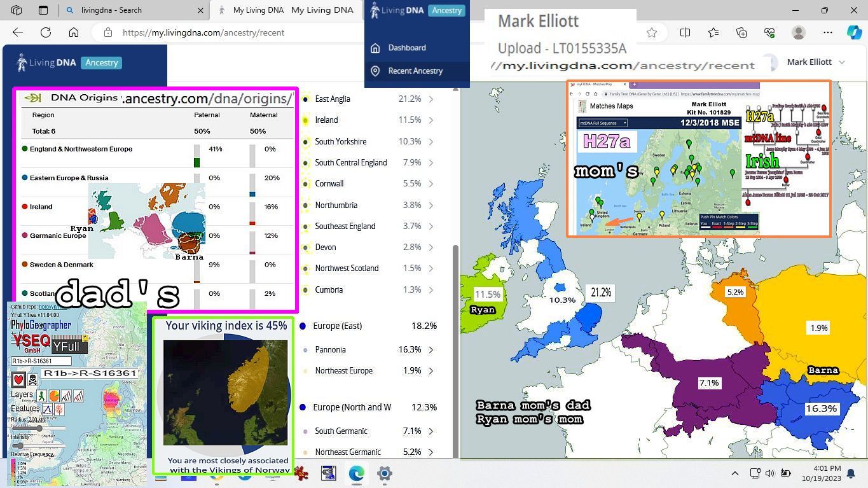Click the Edge address bar URL
Screen dimensions: 868x488
coord(203,32)
